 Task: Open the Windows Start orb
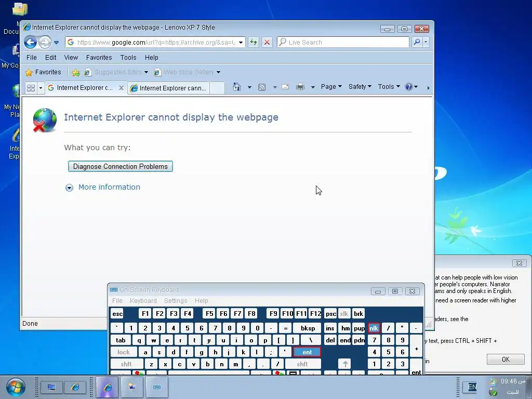(x=16, y=387)
